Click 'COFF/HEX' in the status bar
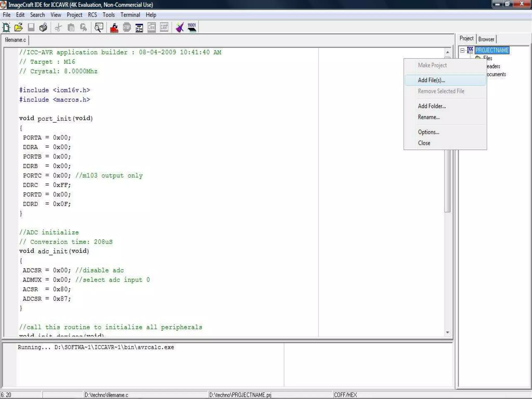The image size is (532, 399). (x=345, y=395)
